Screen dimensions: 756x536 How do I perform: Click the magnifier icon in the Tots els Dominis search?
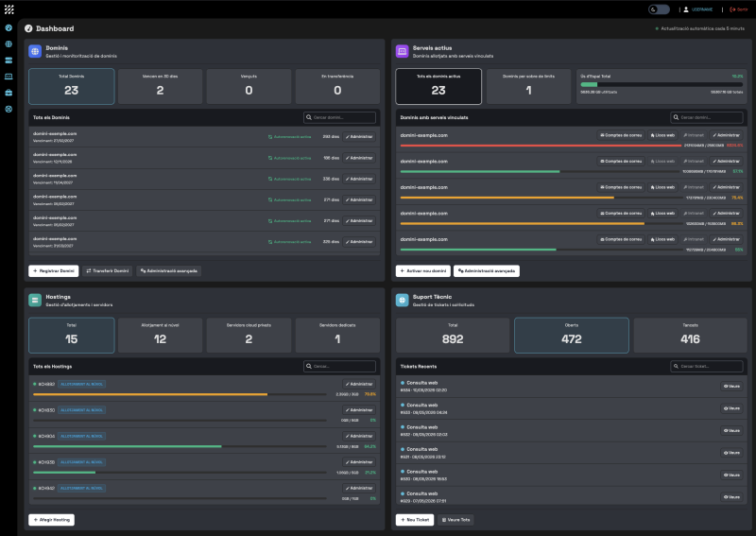(x=309, y=117)
